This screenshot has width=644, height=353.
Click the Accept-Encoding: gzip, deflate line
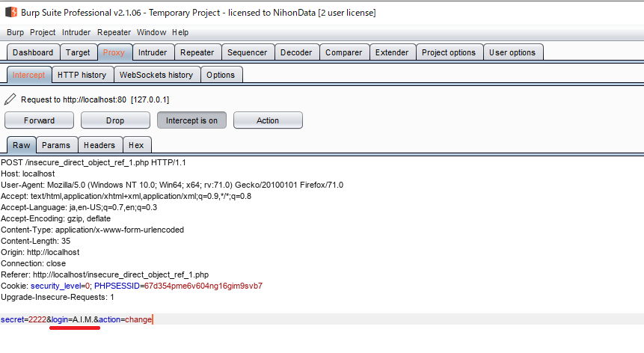[x=56, y=218]
